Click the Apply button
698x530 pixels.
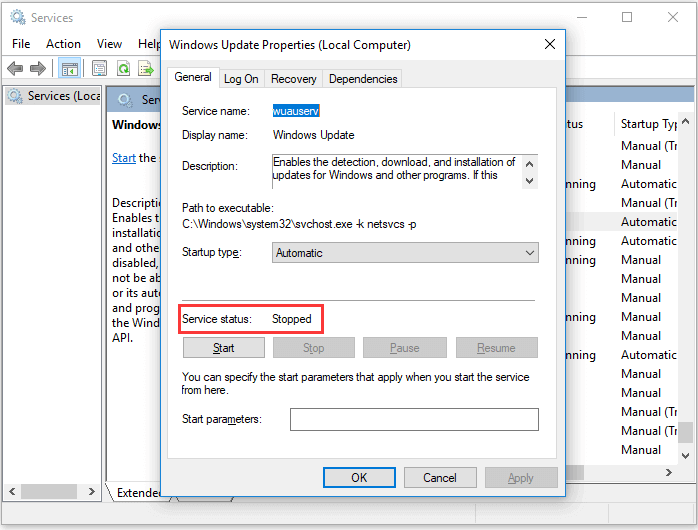click(x=521, y=477)
